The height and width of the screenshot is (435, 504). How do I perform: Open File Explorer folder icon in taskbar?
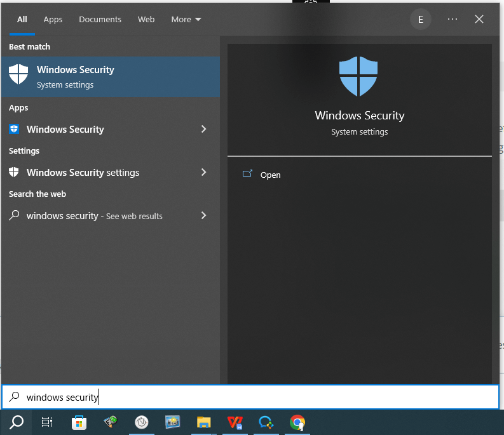point(203,422)
